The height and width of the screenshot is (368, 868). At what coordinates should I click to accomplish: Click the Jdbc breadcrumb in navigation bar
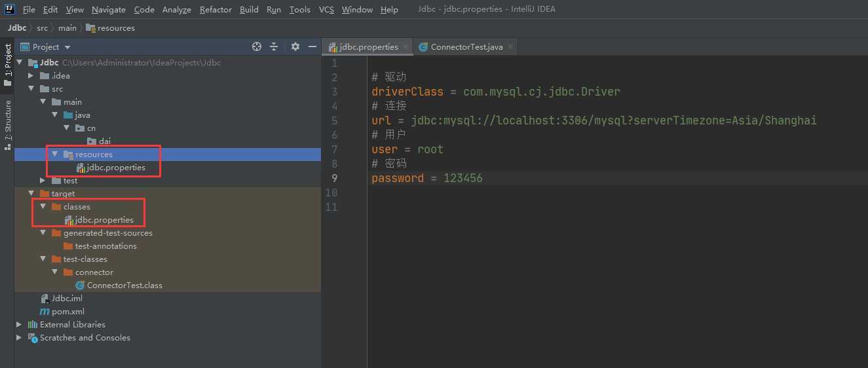(17, 28)
